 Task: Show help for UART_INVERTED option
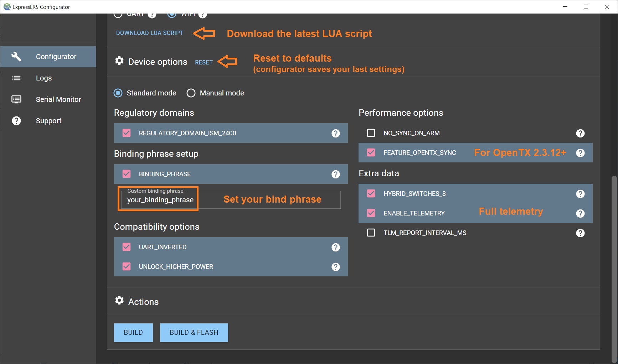(x=336, y=247)
